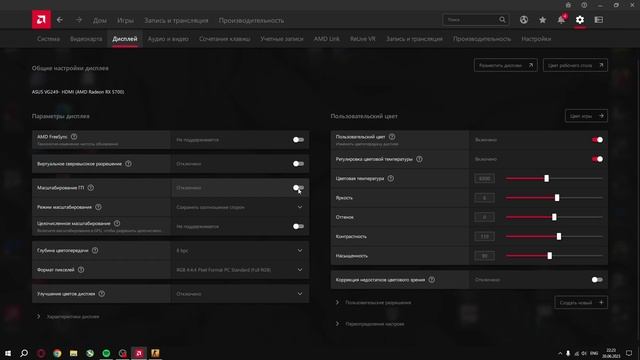The width and height of the screenshot is (640, 360).
Task: Show help for Масштабирование ГП
Action: pyautogui.click(x=91, y=188)
